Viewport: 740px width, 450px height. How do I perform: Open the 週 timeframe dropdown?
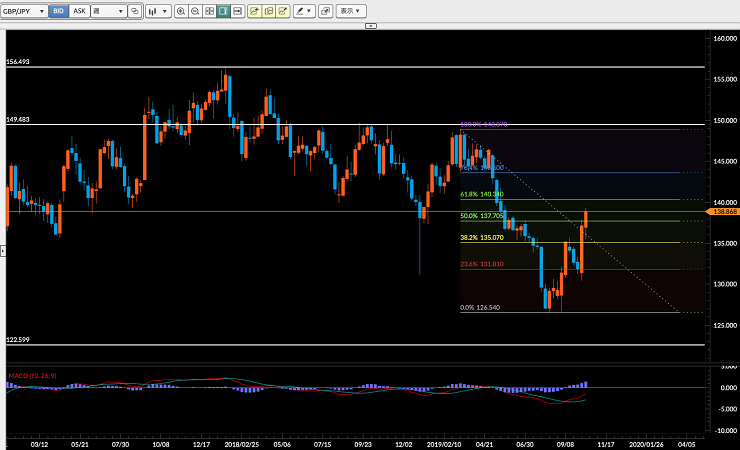pos(109,11)
